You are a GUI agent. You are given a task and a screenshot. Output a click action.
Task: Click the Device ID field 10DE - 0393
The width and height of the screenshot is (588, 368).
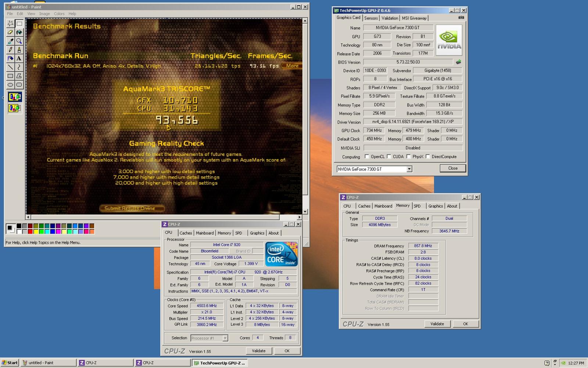375,70
